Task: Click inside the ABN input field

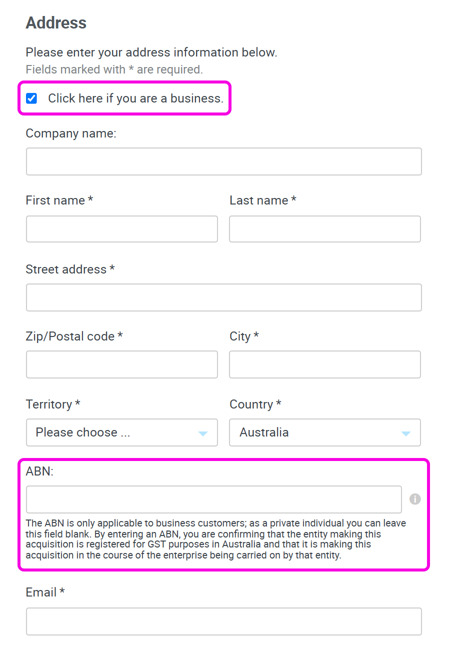Action: [x=213, y=499]
